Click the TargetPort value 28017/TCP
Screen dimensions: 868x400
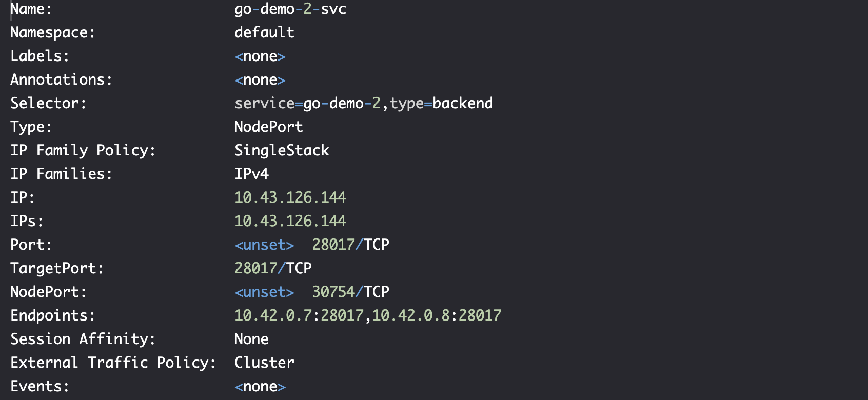273,268
